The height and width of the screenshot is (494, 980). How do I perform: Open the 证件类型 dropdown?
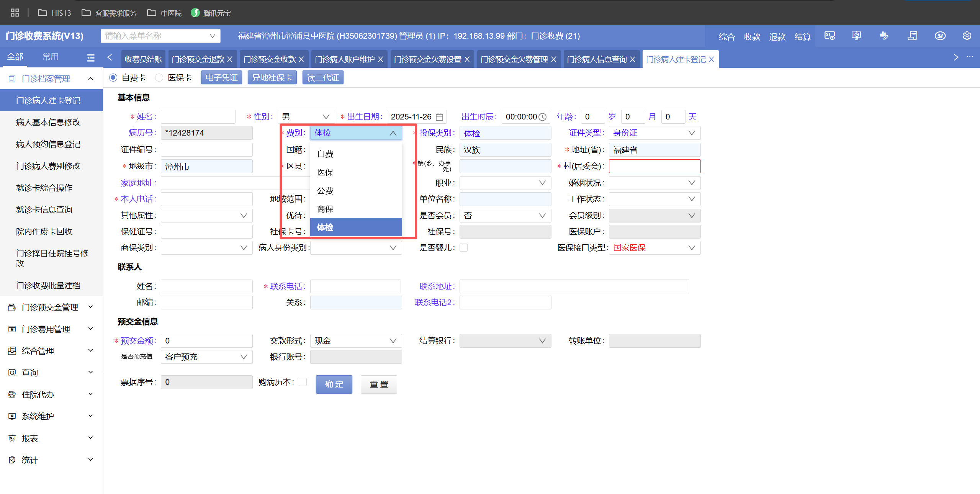click(x=654, y=133)
